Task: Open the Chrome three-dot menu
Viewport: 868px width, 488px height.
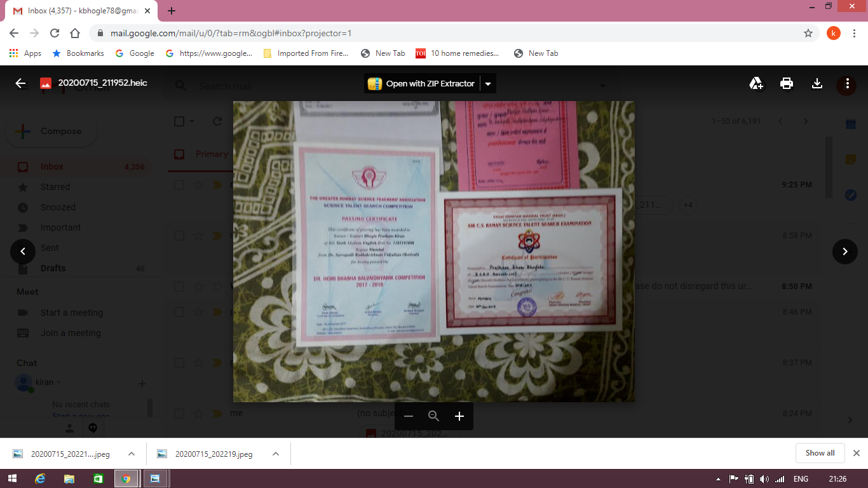Action: pos(855,33)
